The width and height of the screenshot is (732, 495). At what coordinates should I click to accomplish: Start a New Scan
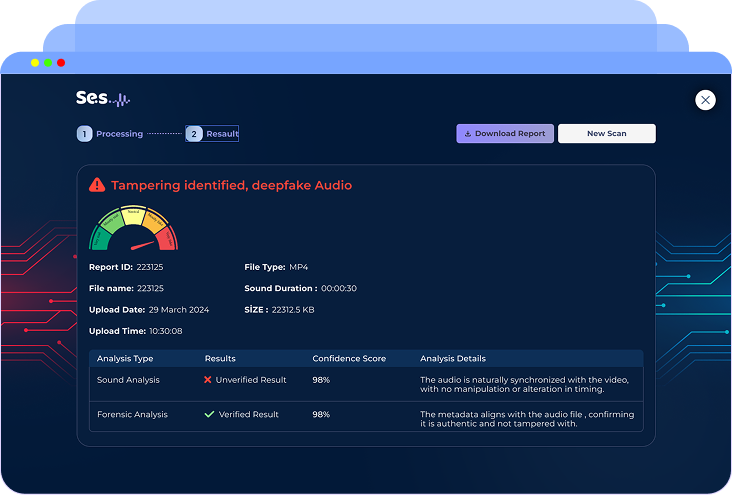(x=606, y=134)
